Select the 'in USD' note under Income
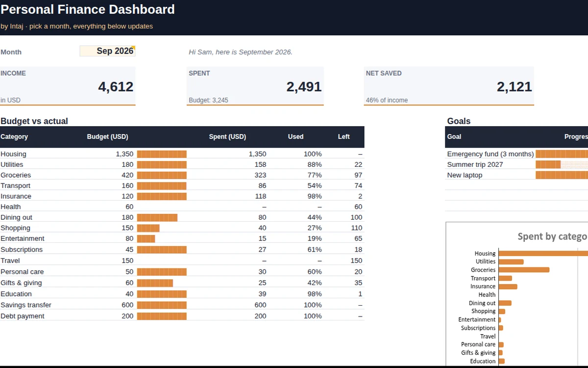Image resolution: width=588 pixels, height=368 pixels. 10,100
